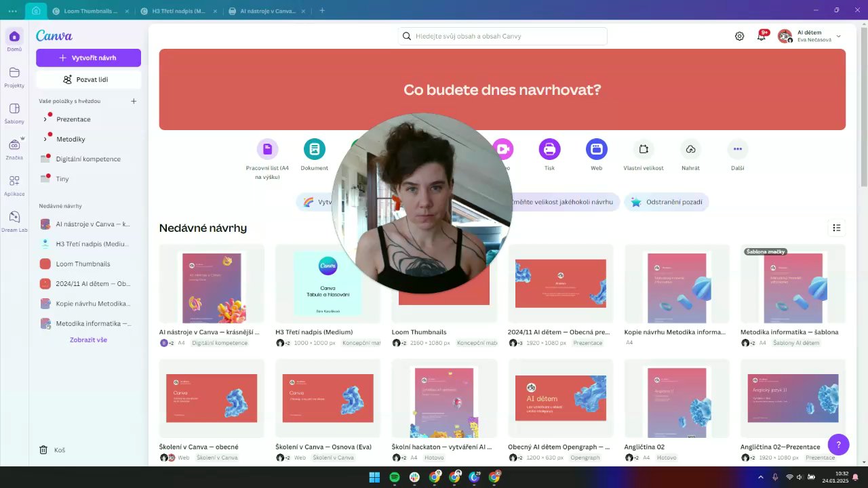Open Spotify from taskbar
Viewport: 868px width, 488px height.
click(x=395, y=477)
